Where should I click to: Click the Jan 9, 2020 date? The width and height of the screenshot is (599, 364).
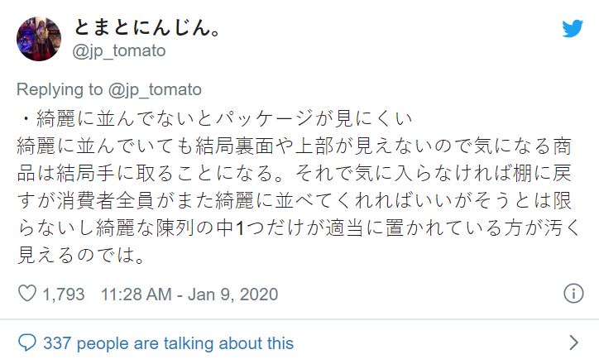click(233, 294)
